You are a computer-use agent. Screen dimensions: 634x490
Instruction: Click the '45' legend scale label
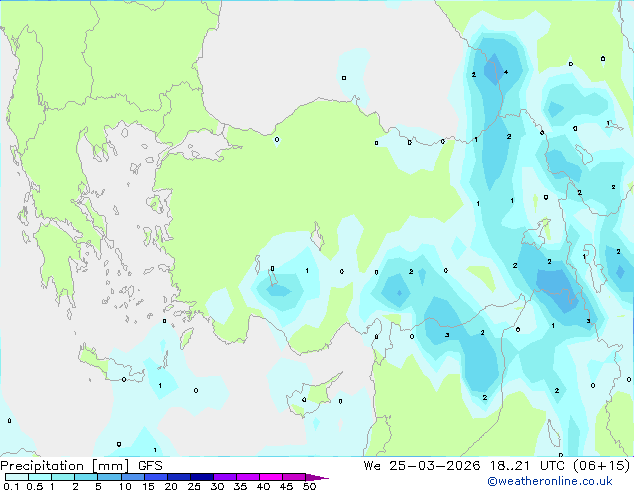tap(286, 486)
